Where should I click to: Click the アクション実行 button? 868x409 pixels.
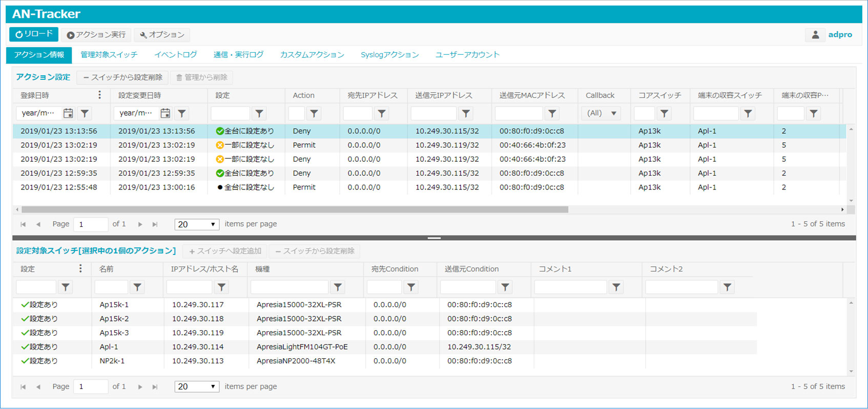point(96,35)
